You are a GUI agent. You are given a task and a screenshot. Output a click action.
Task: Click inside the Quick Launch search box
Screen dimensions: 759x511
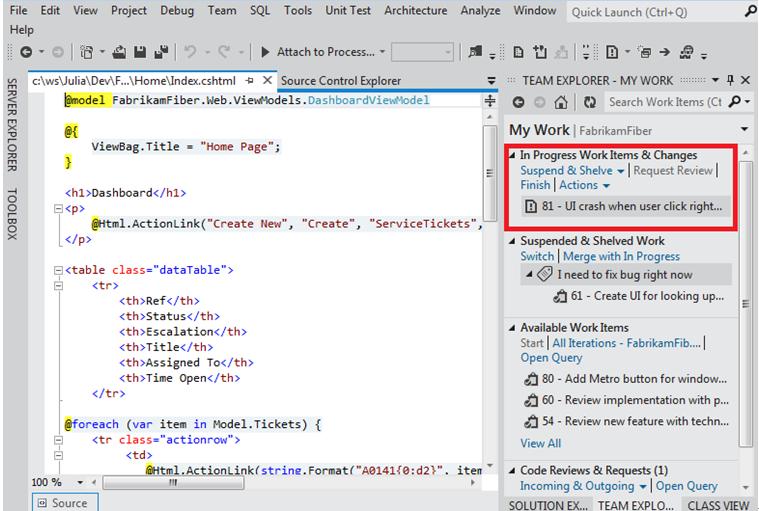pyautogui.click(x=656, y=12)
